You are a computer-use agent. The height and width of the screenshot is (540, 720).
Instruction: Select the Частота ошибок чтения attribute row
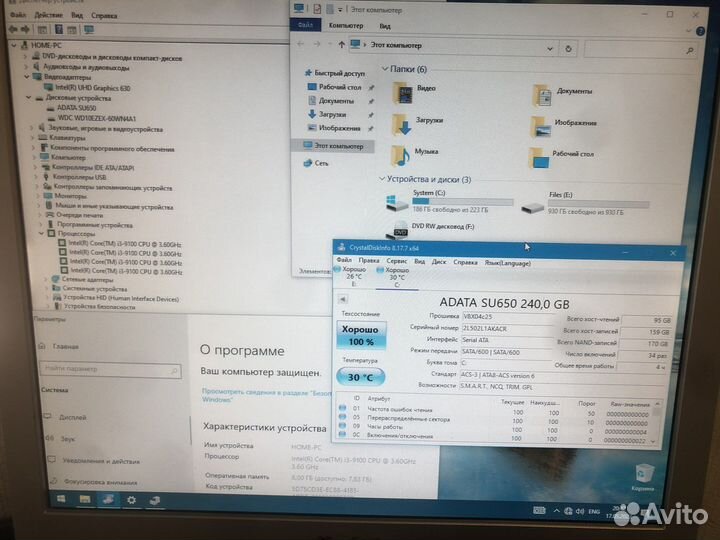[x=494, y=410]
